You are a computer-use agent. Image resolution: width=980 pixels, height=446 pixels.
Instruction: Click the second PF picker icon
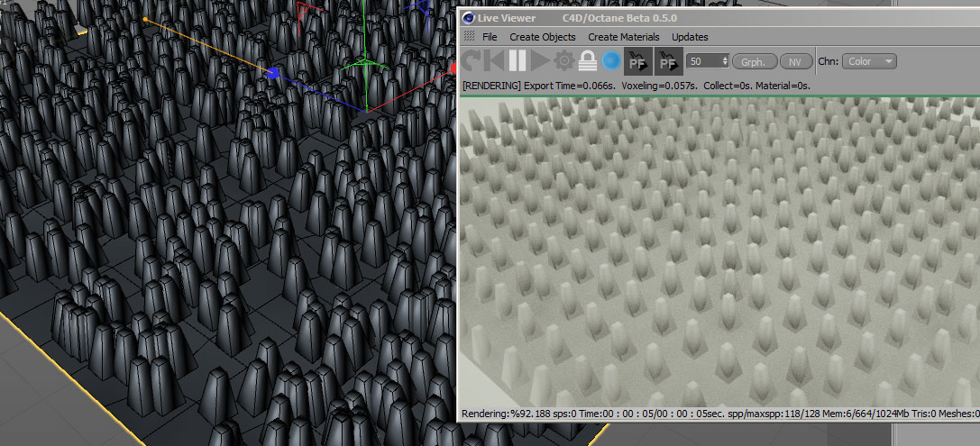(668, 61)
